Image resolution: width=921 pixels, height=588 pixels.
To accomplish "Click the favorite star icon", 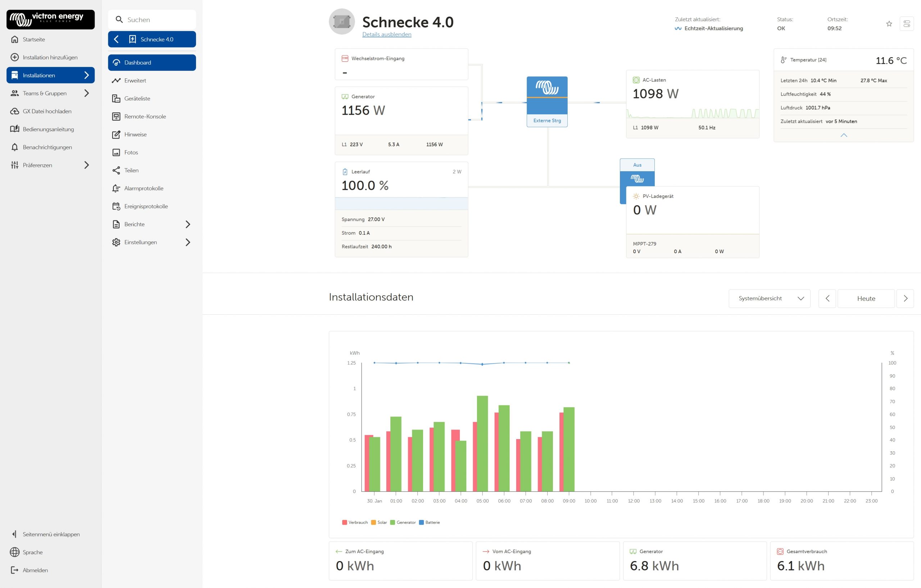I will [x=889, y=24].
